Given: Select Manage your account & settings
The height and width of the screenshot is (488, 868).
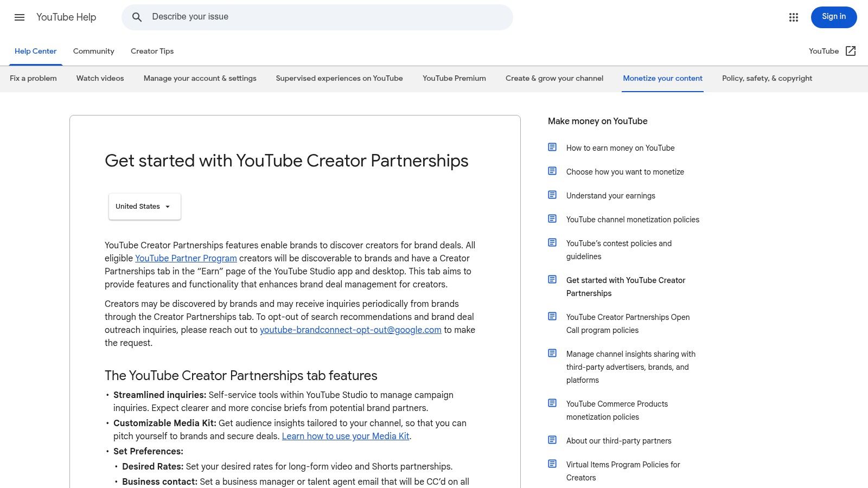Looking at the screenshot, I should click(200, 78).
